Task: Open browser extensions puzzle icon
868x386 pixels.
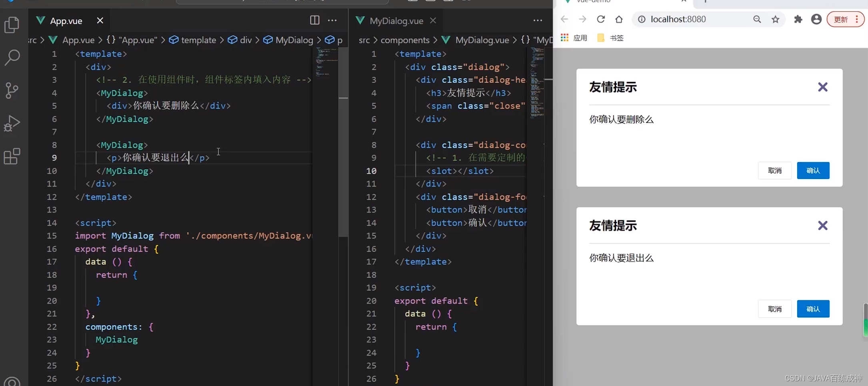Action: (x=798, y=19)
